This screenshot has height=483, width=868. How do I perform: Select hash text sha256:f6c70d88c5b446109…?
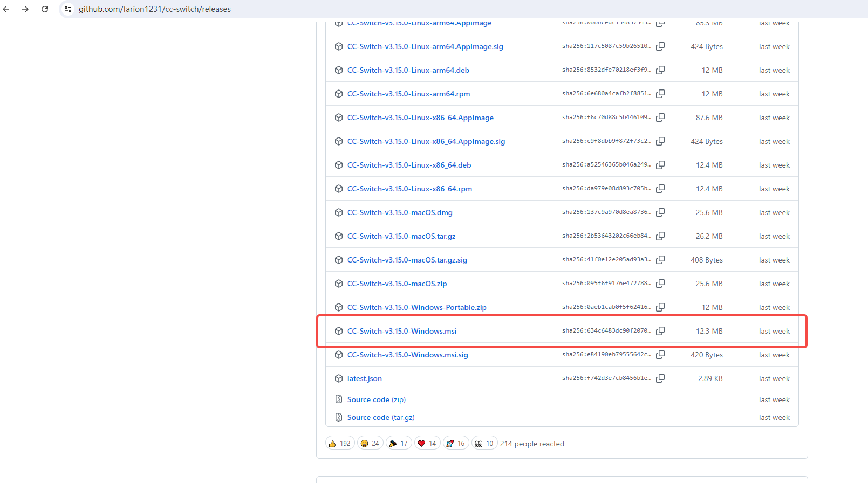pos(606,118)
